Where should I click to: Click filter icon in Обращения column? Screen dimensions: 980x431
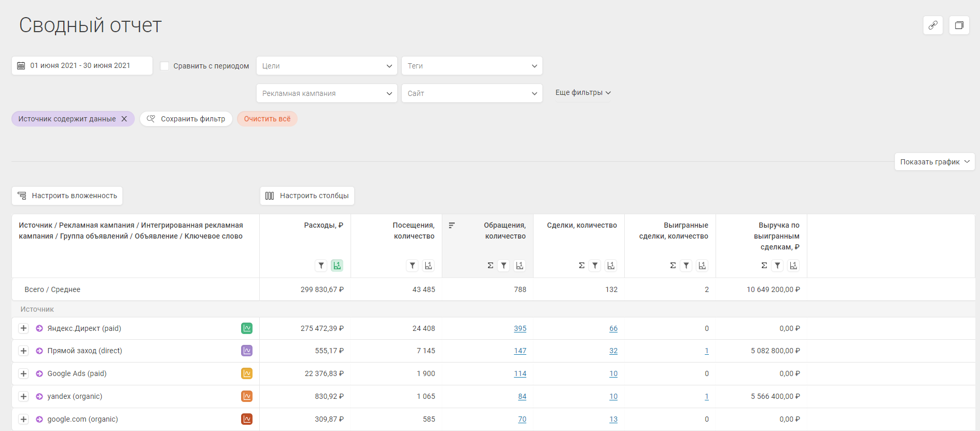pos(503,266)
